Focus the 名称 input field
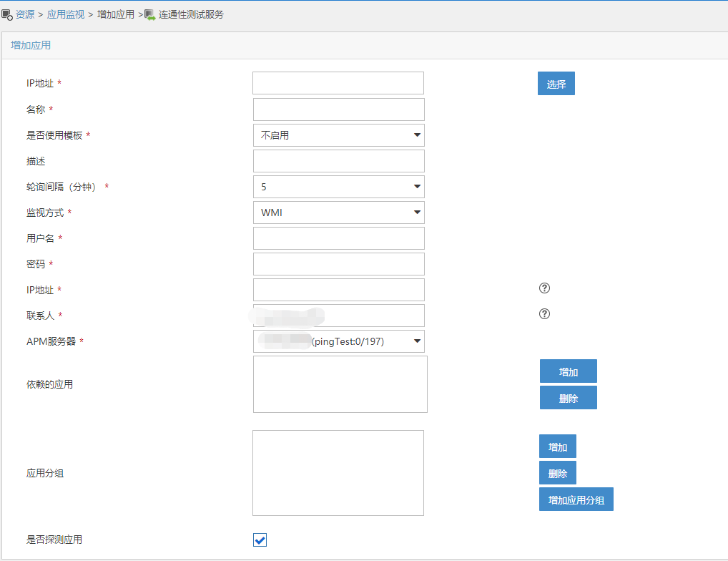 (x=339, y=109)
